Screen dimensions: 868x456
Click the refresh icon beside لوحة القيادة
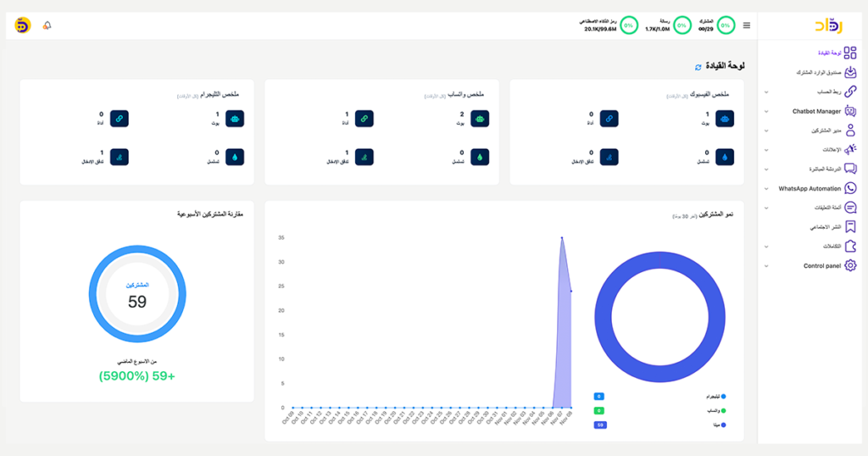[698, 66]
